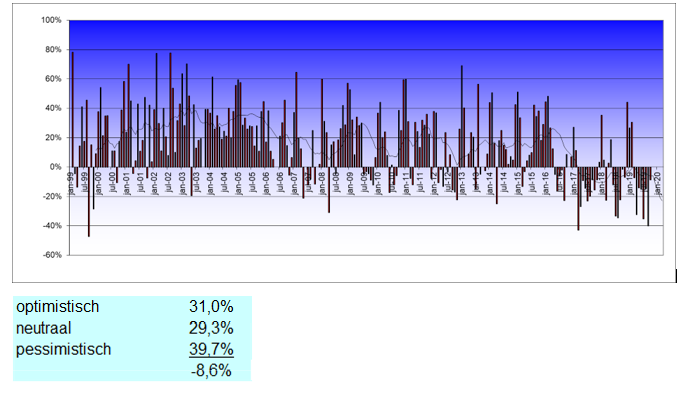The height and width of the screenshot is (393, 685).
Task: Click the jan-11 x-axis label
Action: [406, 183]
